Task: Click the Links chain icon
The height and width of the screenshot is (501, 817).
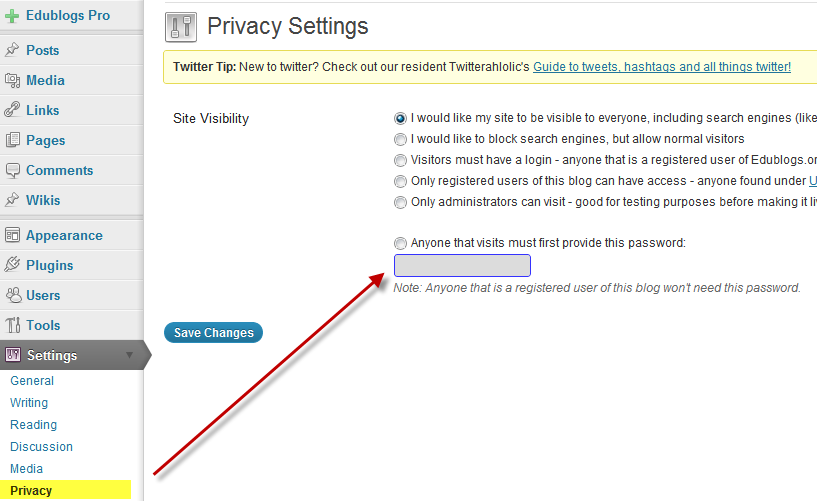Action: pyautogui.click(x=12, y=110)
